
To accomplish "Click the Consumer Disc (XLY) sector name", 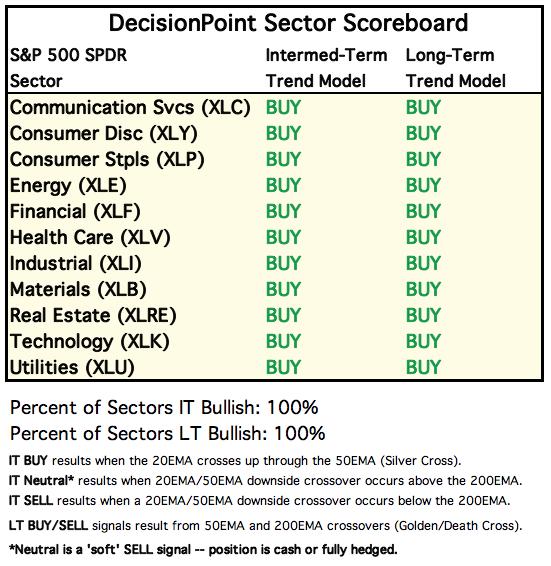I will pyautogui.click(x=104, y=134).
